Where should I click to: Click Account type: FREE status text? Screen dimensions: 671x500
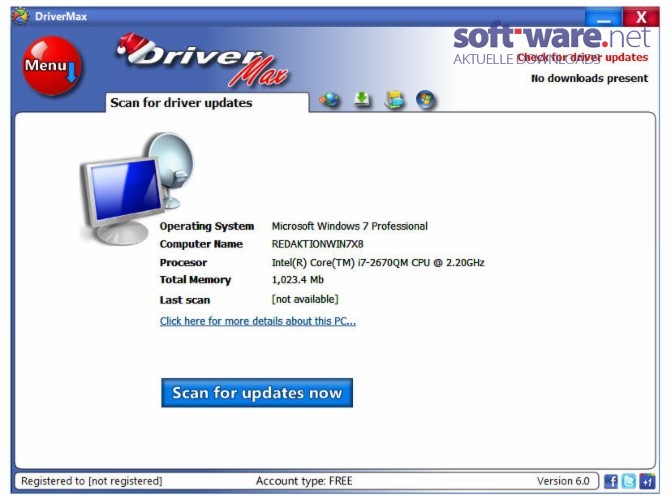[304, 481]
